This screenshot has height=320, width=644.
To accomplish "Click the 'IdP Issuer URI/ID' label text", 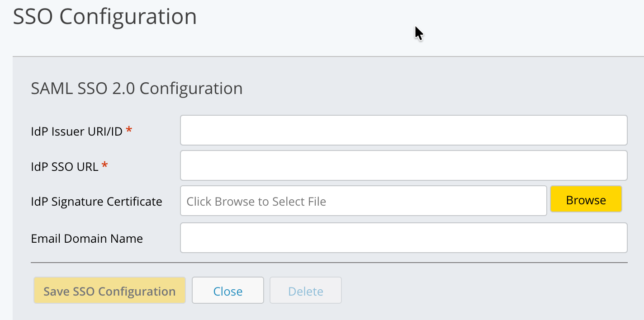I will [x=76, y=132].
